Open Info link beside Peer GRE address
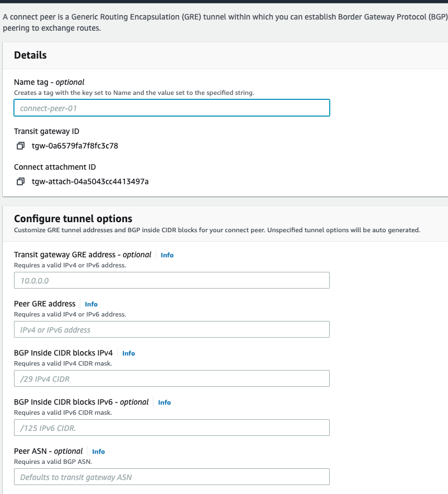This screenshot has height=494, width=448. pos(91,304)
